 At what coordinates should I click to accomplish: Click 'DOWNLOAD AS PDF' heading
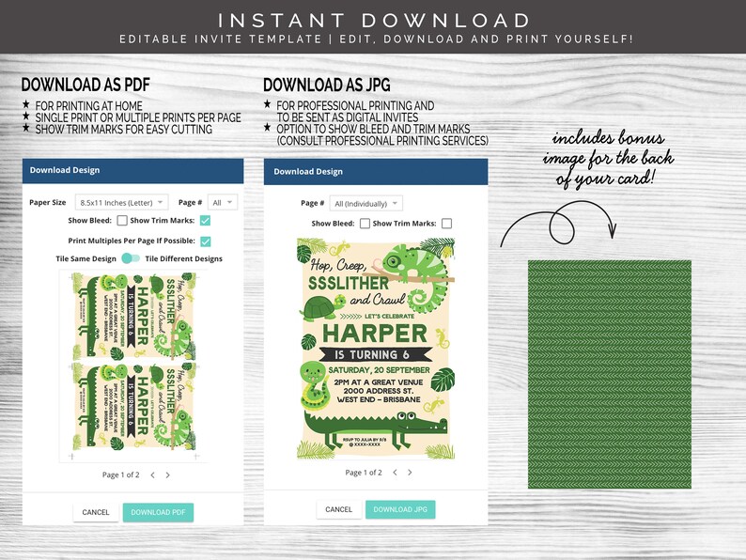[x=85, y=85]
